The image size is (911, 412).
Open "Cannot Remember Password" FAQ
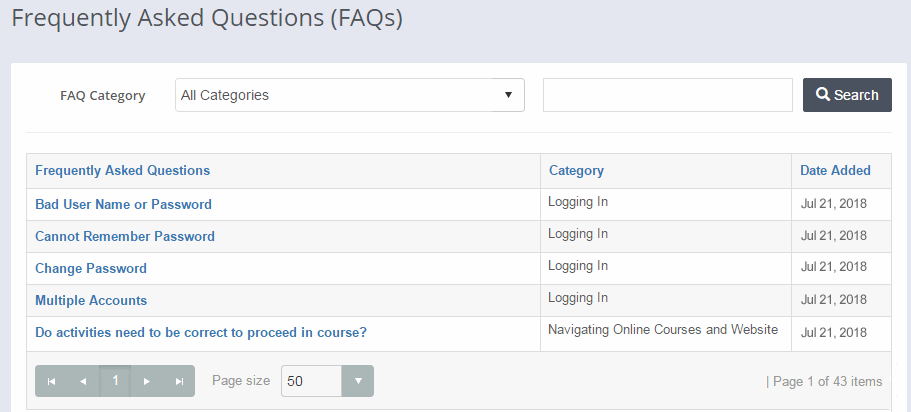click(125, 237)
